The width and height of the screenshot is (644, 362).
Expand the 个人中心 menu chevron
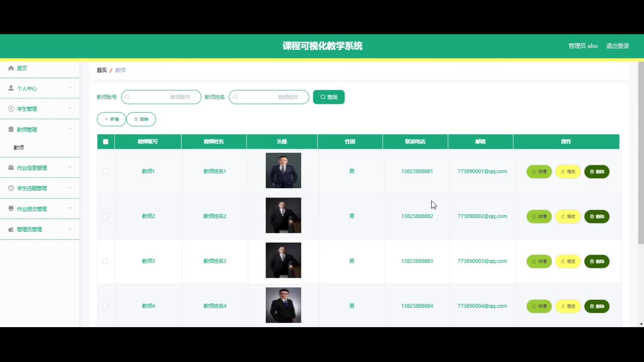pos(70,88)
